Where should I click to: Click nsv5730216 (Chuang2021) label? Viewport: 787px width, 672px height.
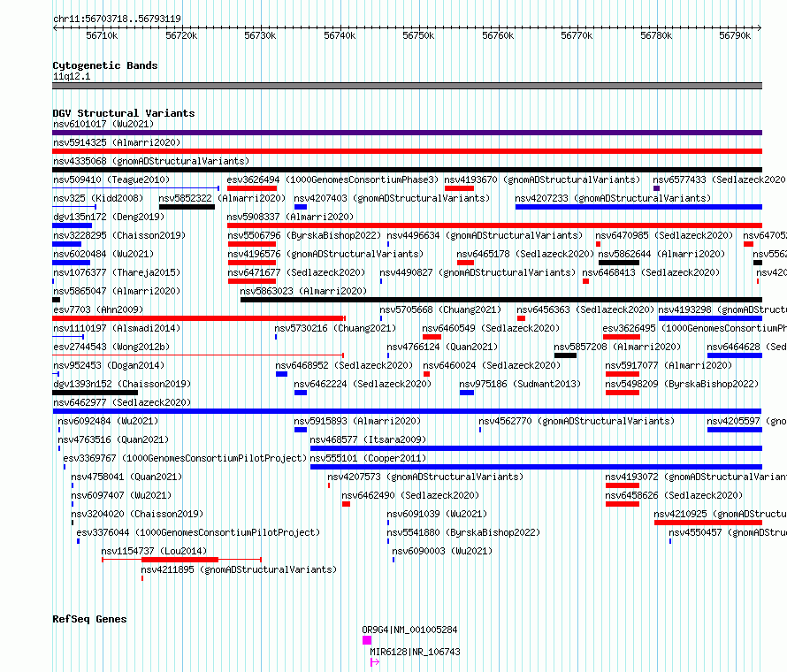(335, 328)
